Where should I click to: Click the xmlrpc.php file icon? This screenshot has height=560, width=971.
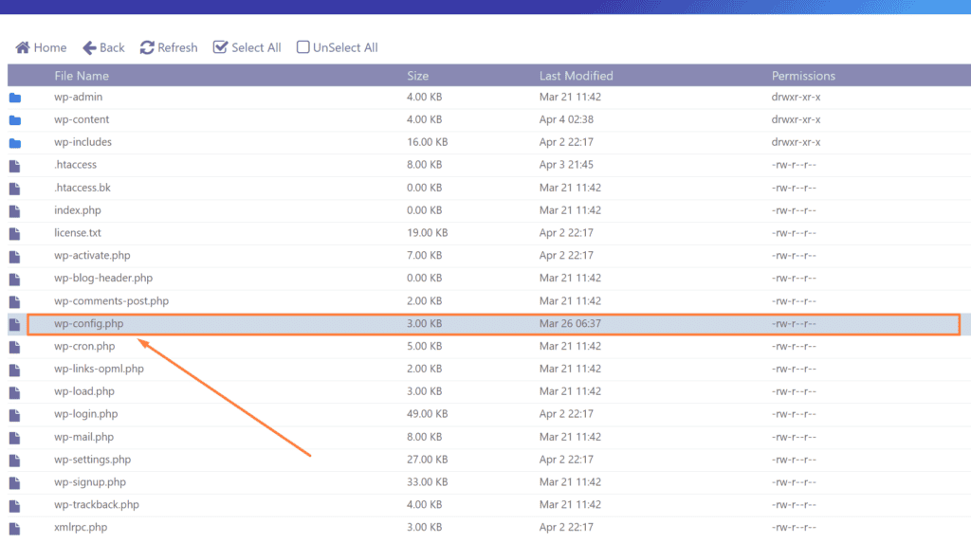pyautogui.click(x=15, y=529)
